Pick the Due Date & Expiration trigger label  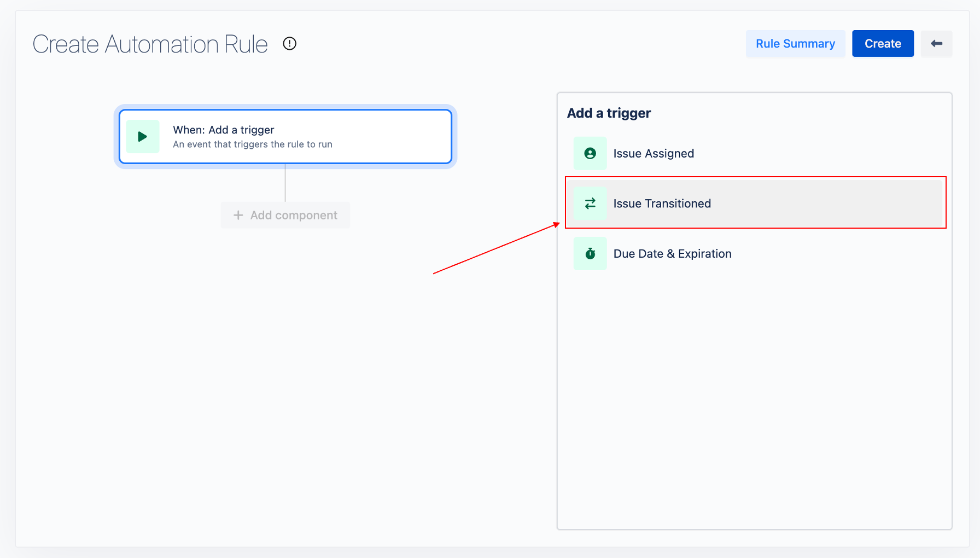672,254
